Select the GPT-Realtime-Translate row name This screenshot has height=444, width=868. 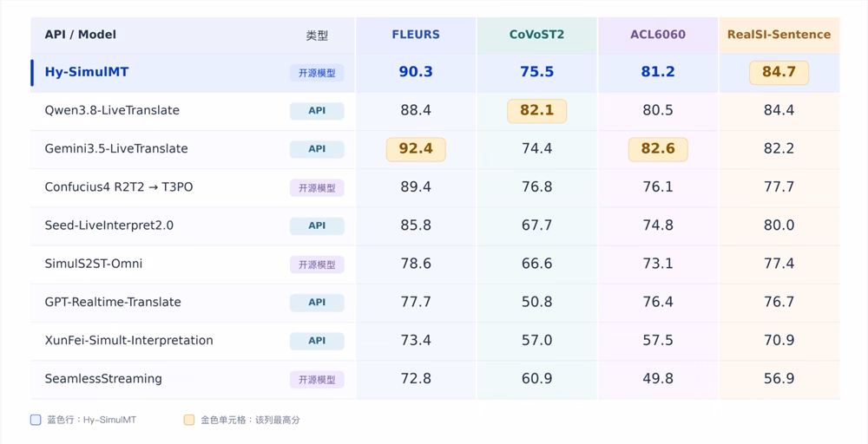coord(113,302)
